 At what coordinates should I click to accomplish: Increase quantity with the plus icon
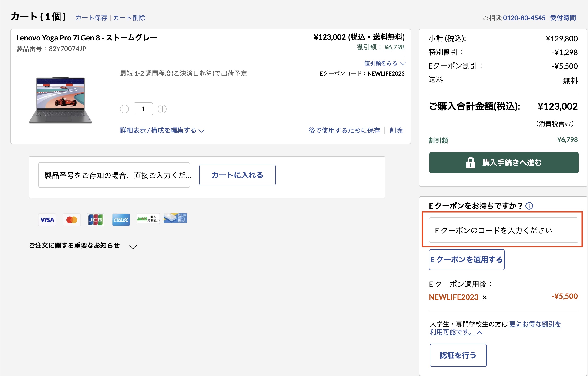pos(162,109)
